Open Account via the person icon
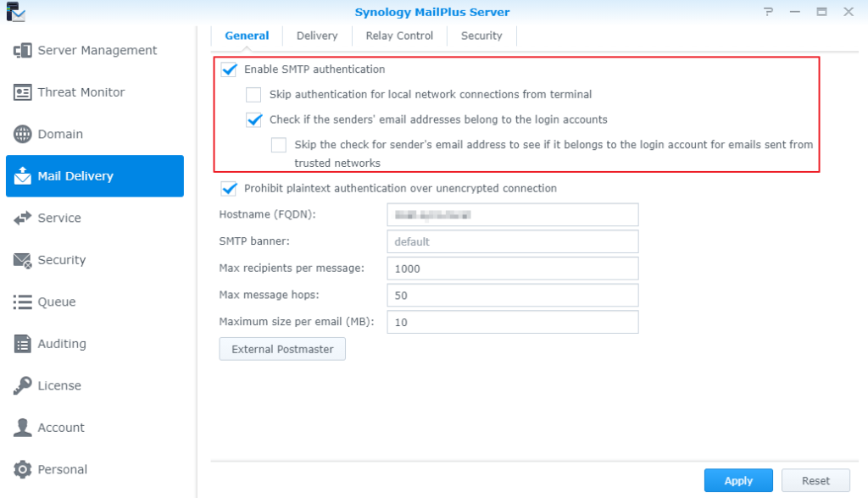 point(23,428)
